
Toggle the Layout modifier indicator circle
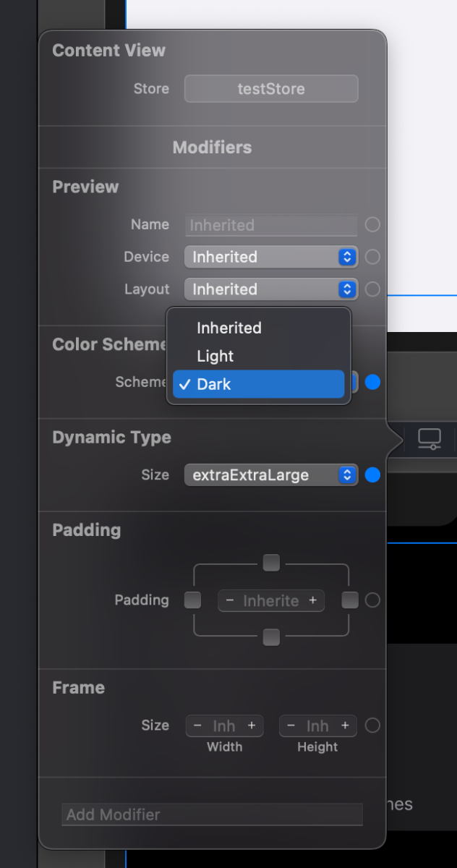[372, 289]
